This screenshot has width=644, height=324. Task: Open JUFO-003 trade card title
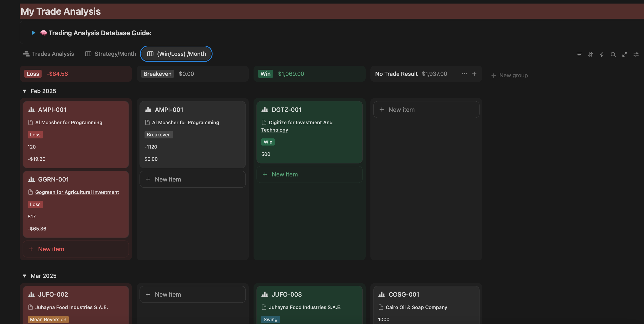[287, 294]
